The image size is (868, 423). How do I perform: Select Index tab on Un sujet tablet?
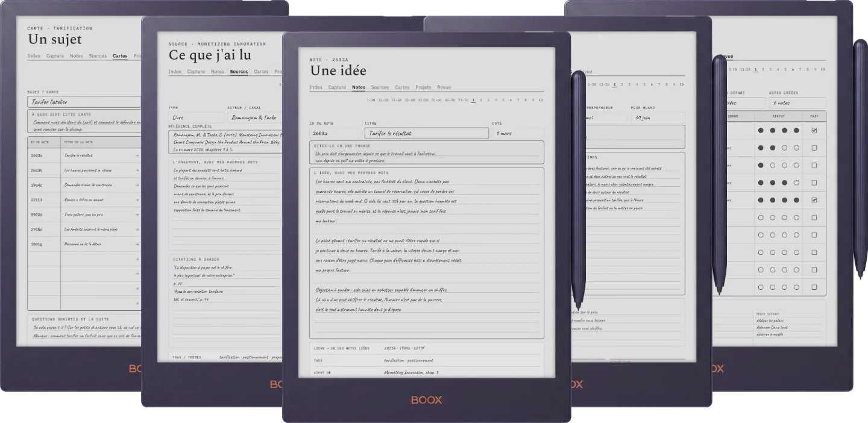[34, 56]
